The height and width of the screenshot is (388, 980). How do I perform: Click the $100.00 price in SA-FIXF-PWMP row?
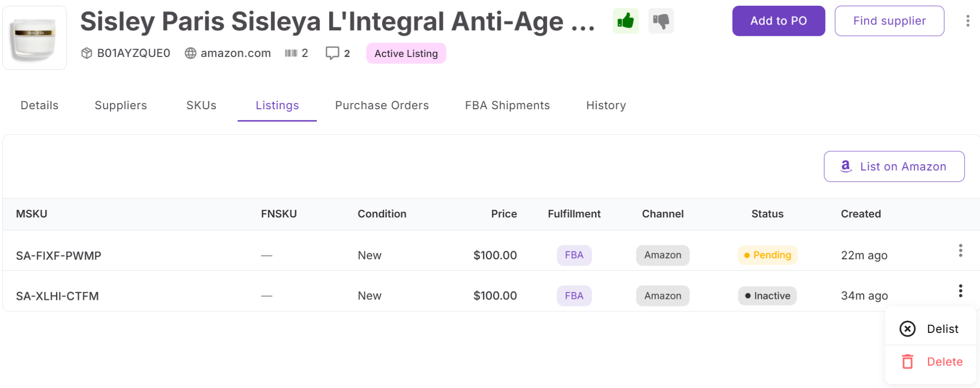(495, 255)
